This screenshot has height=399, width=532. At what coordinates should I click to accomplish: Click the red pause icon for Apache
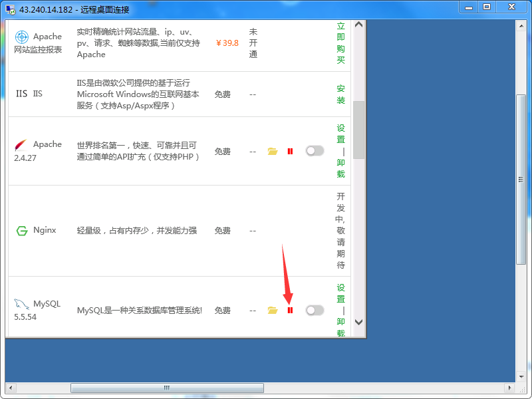[x=290, y=152]
